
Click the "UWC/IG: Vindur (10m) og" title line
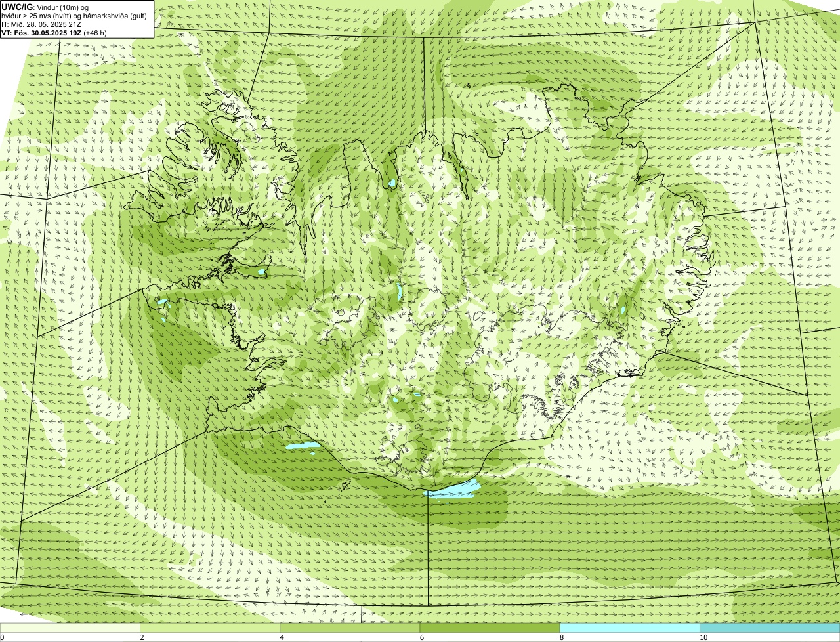[45, 7]
